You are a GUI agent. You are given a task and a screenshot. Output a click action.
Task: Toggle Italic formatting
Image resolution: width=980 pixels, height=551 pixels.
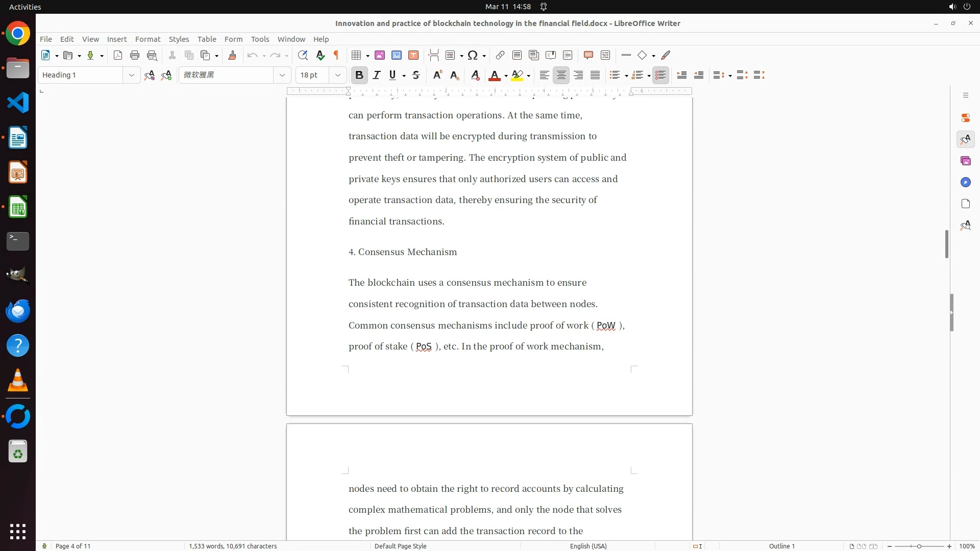click(x=377, y=75)
